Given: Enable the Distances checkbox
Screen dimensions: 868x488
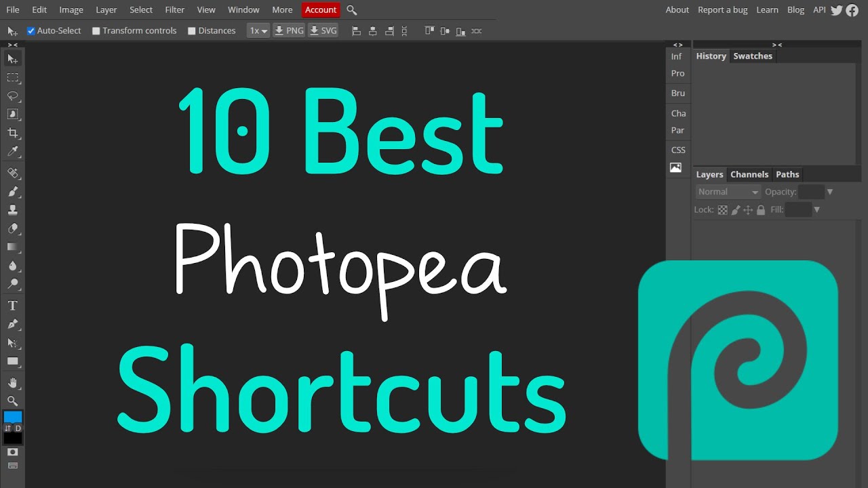Looking at the screenshot, I should 192,30.
